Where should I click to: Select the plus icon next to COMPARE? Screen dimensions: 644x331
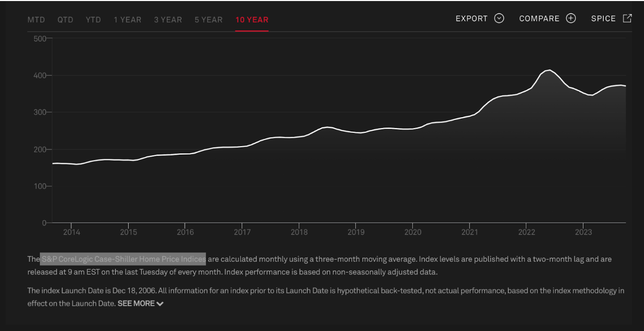[x=571, y=18]
